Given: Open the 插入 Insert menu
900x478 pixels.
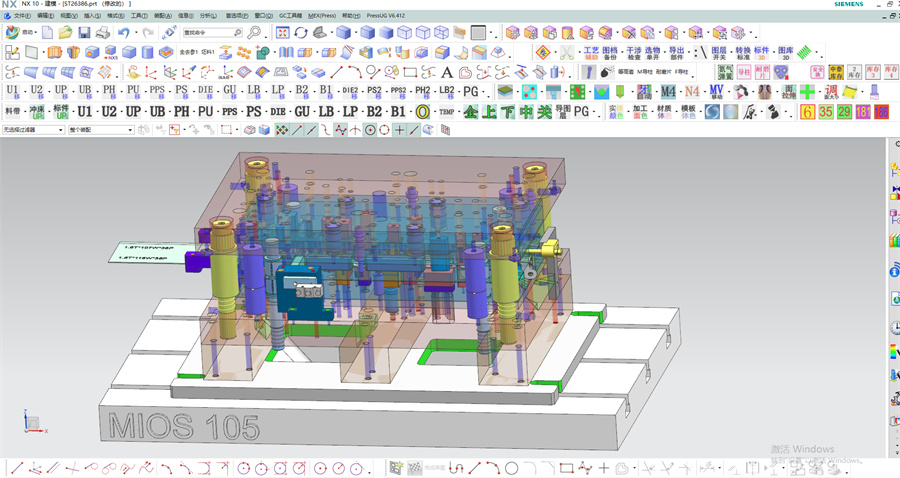Looking at the screenshot, I should pyautogui.click(x=92, y=15).
